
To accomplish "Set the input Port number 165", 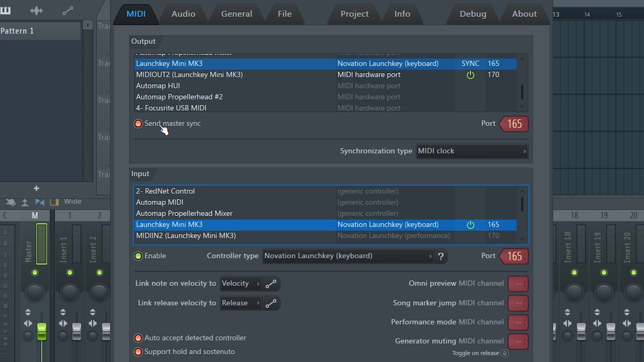I will coord(514,256).
